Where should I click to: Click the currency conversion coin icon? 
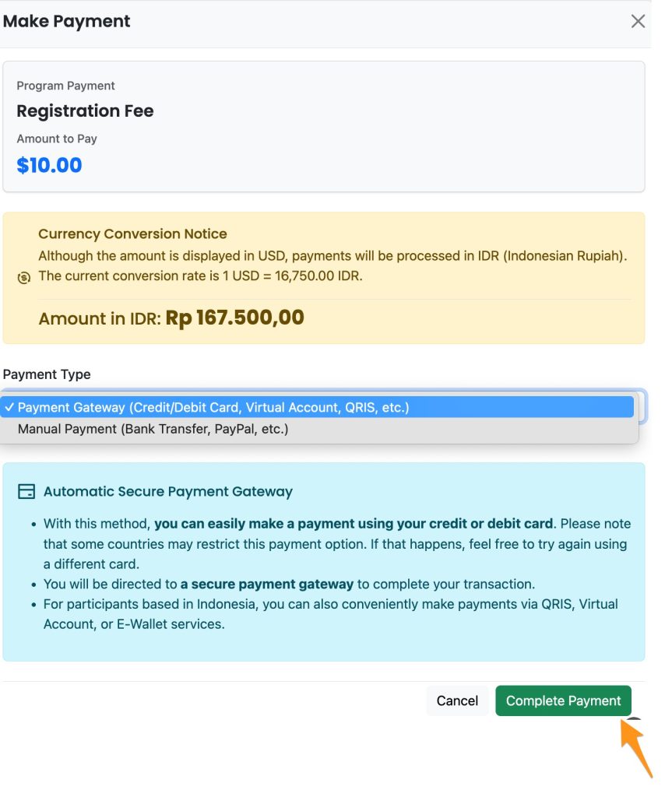24,278
